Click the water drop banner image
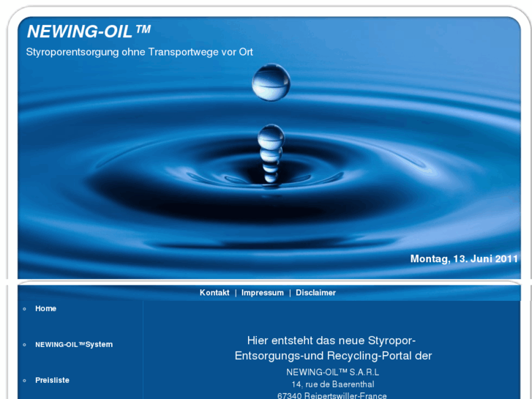The height and width of the screenshot is (399, 532). (x=269, y=148)
